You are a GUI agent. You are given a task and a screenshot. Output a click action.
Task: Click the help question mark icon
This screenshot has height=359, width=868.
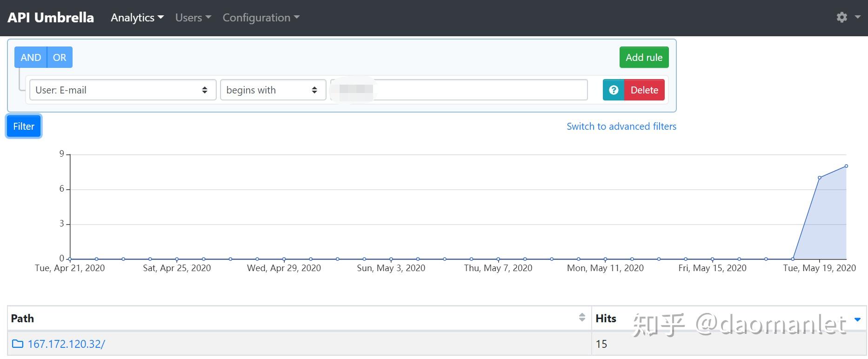(614, 90)
